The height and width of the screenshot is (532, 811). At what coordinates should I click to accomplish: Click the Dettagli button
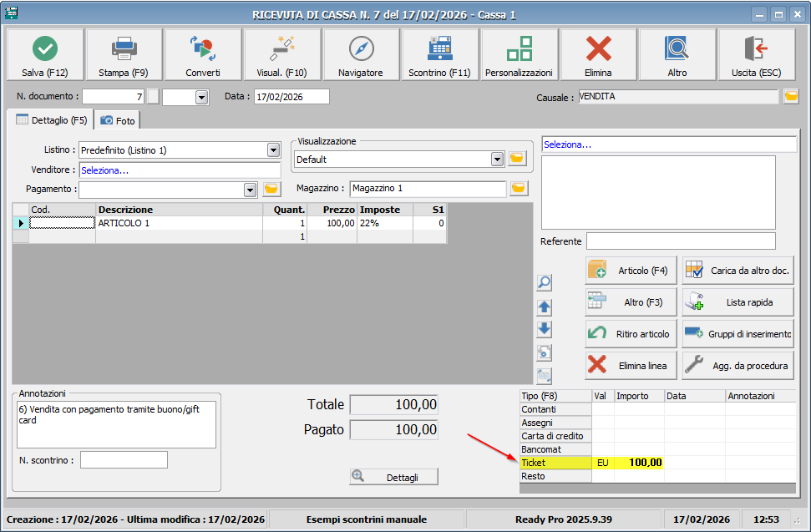[393, 477]
